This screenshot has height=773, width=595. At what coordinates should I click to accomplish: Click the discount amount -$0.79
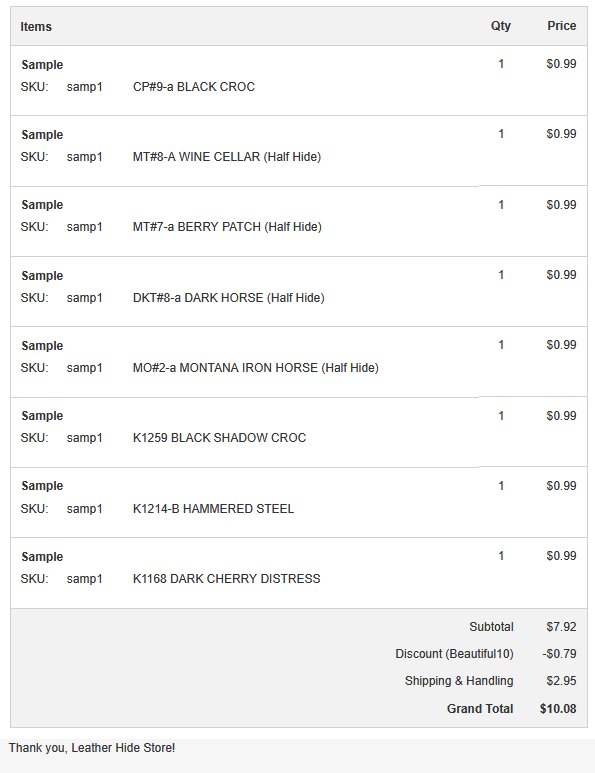pos(559,654)
